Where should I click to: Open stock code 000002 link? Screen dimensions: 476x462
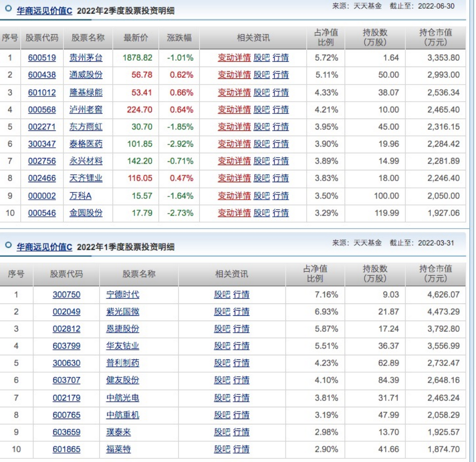[42, 196]
